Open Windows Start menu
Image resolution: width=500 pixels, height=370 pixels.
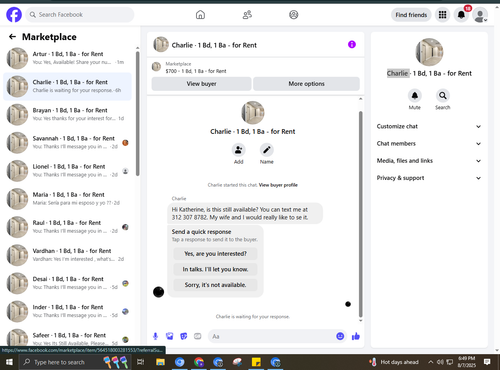click(9, 362)
